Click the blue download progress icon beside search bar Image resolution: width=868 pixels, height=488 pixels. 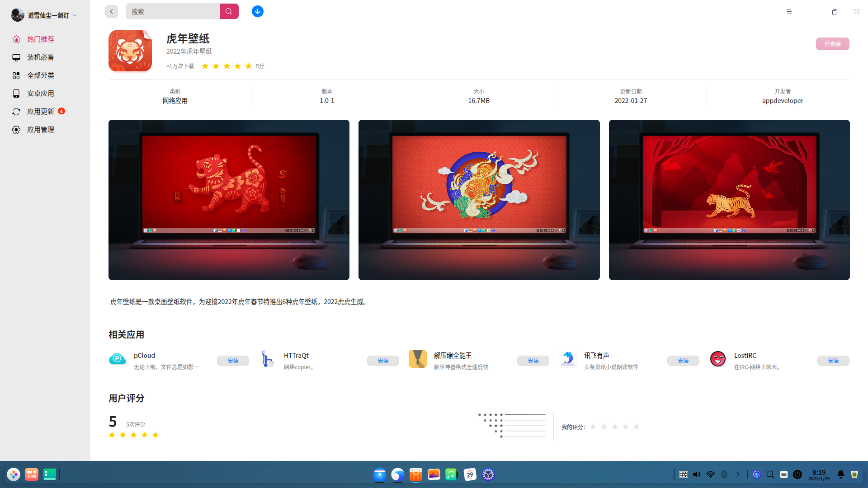point(257,11)
